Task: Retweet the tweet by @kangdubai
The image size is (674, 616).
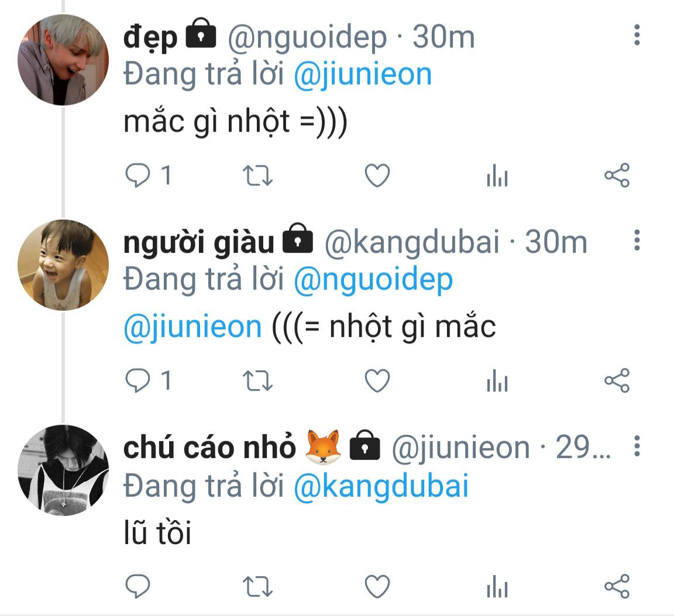Action: point(257,381)
